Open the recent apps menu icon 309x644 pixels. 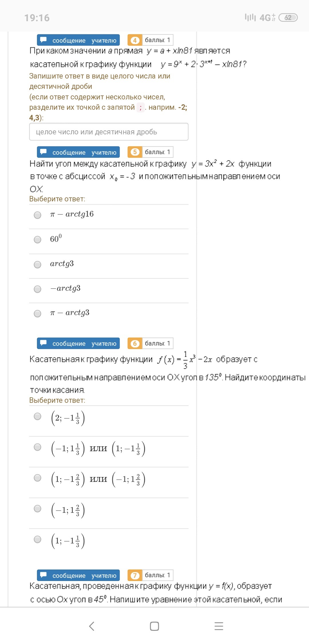pos(219,626)
